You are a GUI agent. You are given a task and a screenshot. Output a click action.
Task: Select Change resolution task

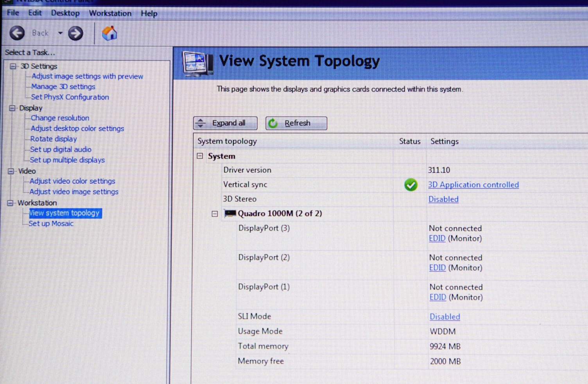point(60,118)
